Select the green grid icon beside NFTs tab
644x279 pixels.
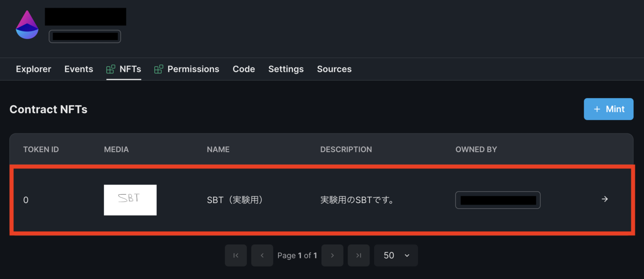(x=111, y=68)
